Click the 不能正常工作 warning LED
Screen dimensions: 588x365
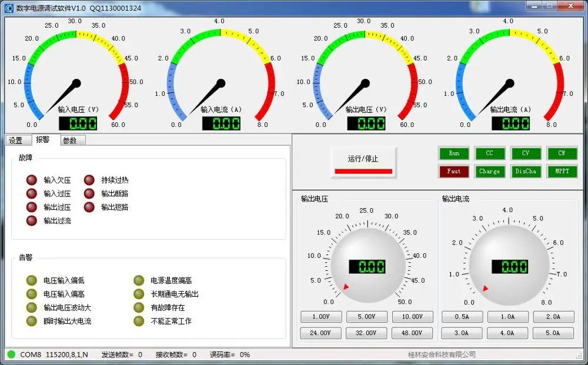click(x=139, y=321)
